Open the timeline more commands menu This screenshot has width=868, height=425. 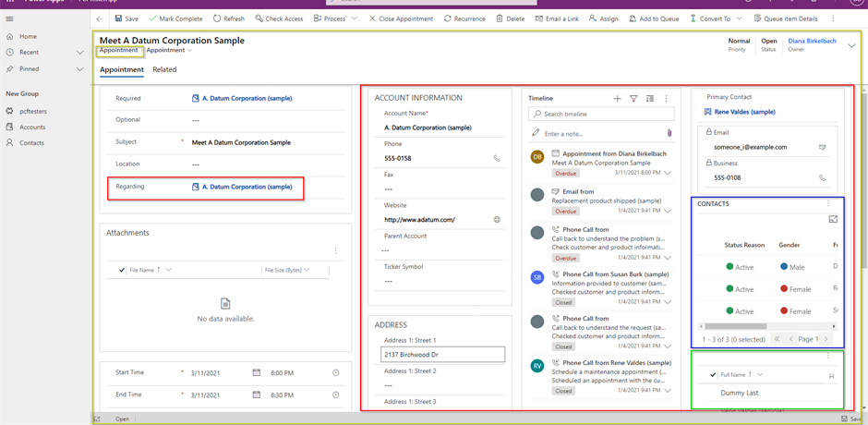click(667, 99)
